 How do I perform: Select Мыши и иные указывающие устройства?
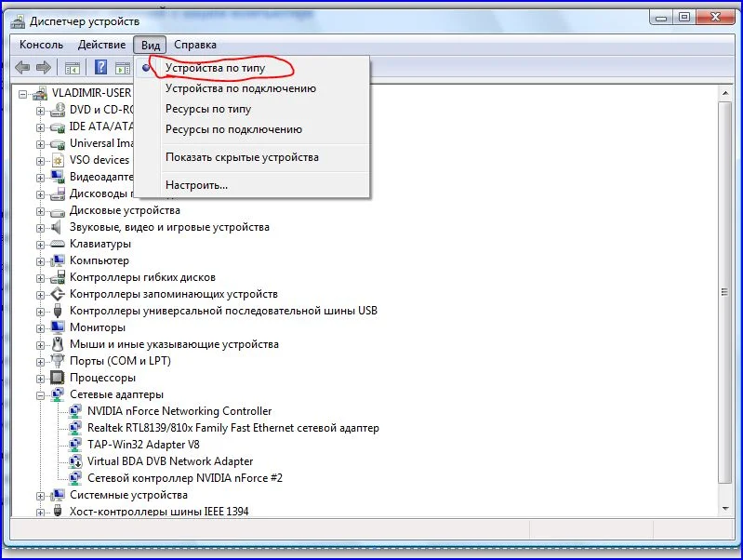[x=174, y=344]
